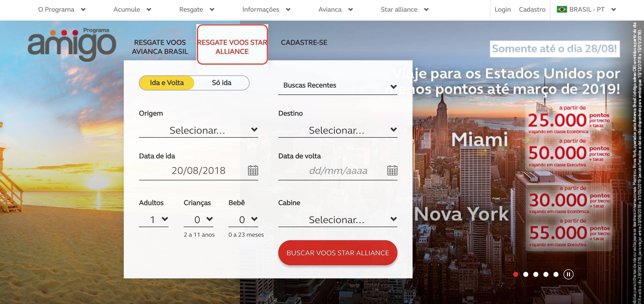644x304 pixels.
Task: Expand the O Programa menu
Action: (62, 10)
